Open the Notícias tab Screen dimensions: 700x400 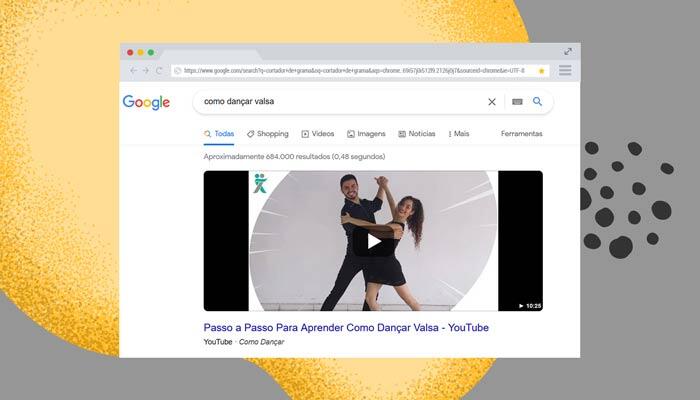(417, 134)
